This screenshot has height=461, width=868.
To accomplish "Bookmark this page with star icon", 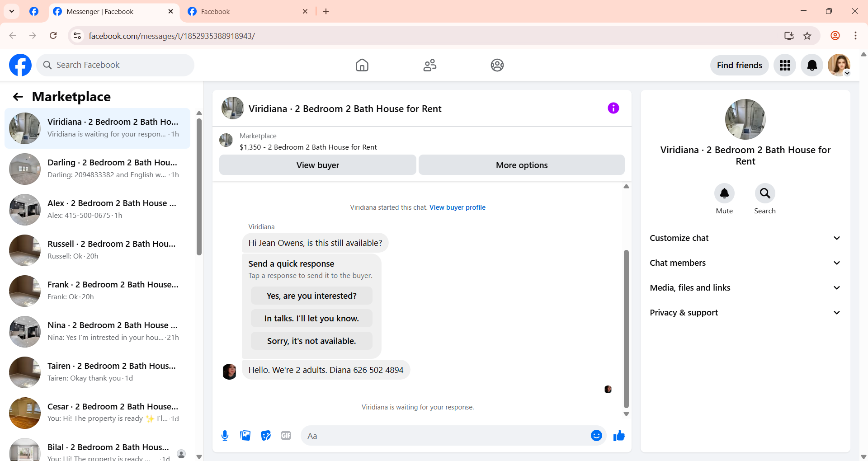I will pyautogui.click(x=807, y=36).
